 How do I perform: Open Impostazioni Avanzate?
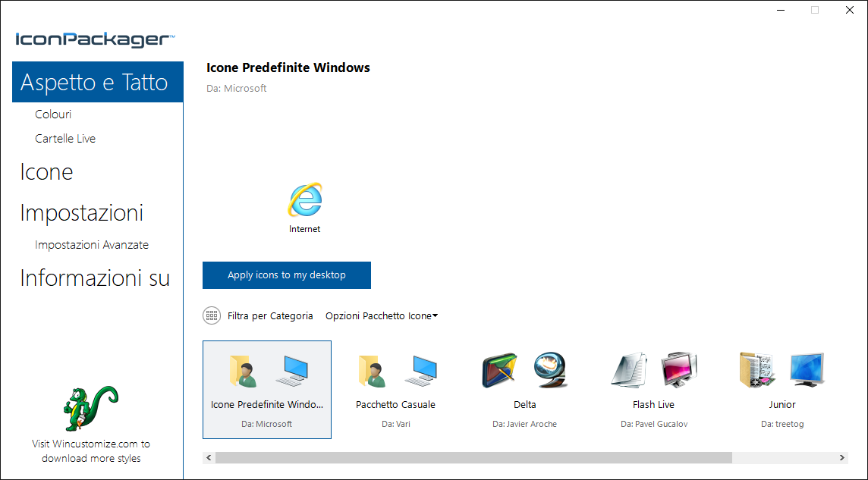pos(92,244)
